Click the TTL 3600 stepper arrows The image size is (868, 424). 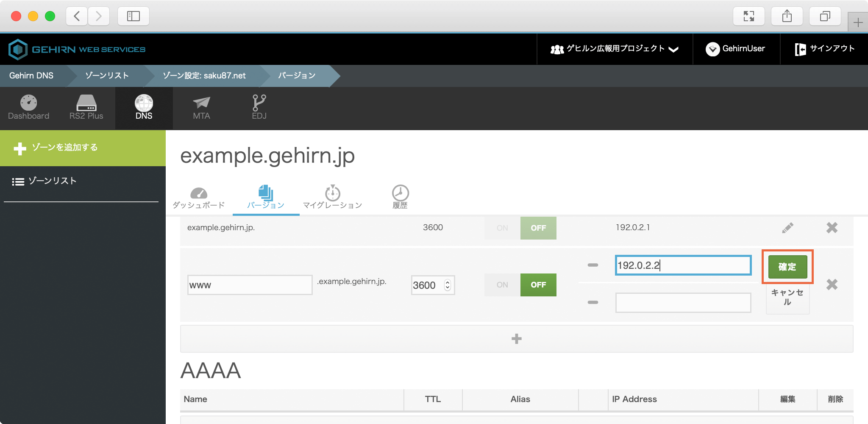click(448, 285)
